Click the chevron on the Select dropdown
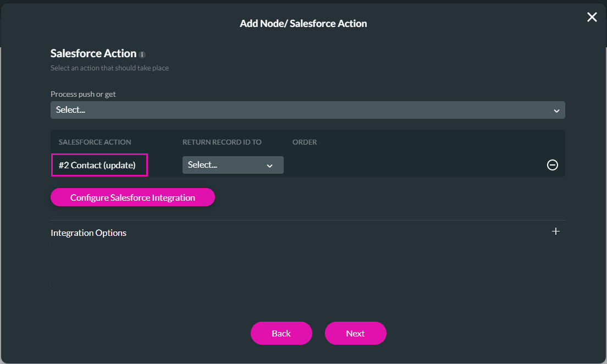Screen dimensions: 607x364 coord(558,109)
